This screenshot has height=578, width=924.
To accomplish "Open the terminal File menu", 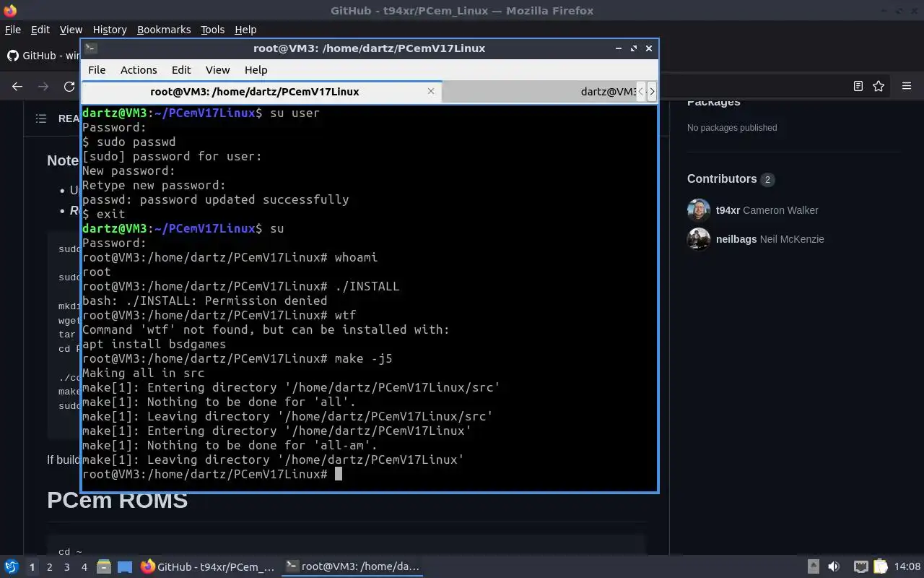I will [x=97, y=70].
